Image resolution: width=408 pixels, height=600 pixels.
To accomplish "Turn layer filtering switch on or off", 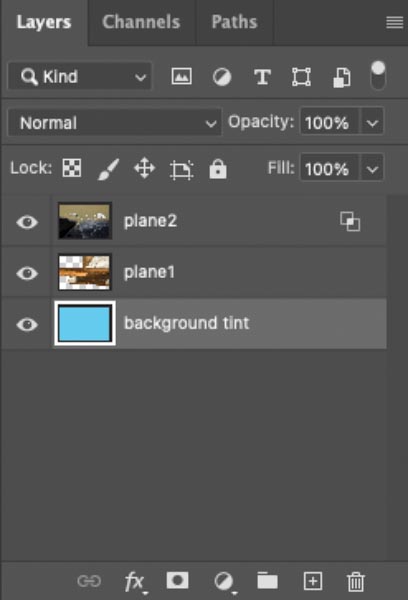I will [378, 75].
